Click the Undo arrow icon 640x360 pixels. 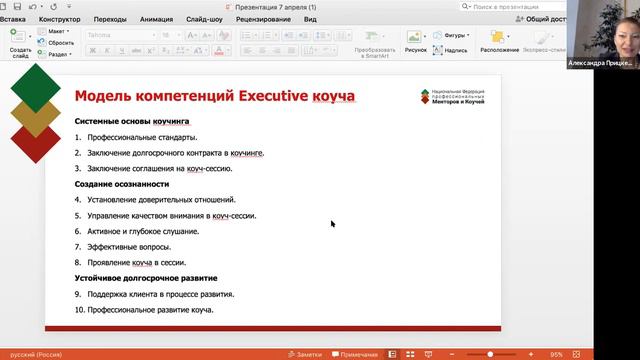tap(33, 7)
